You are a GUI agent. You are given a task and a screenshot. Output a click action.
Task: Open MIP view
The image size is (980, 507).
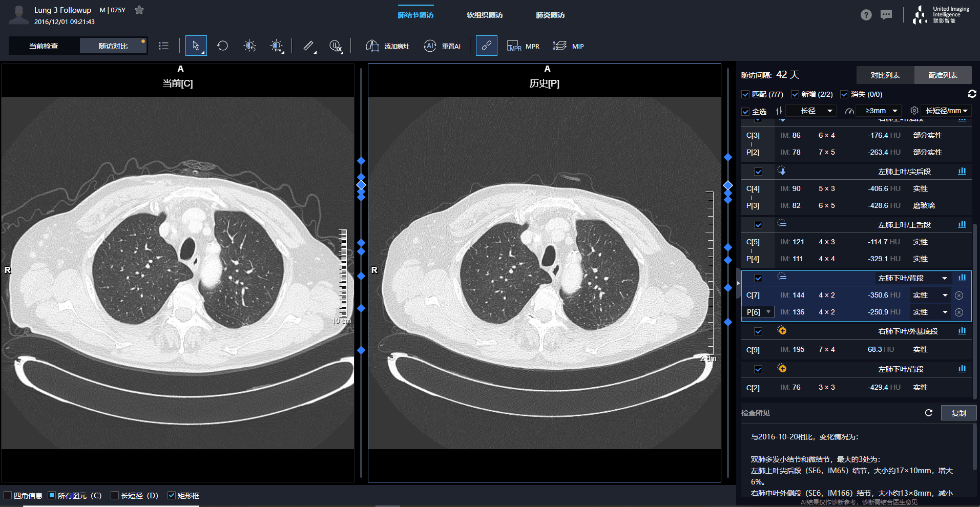(x=568, y=46)
